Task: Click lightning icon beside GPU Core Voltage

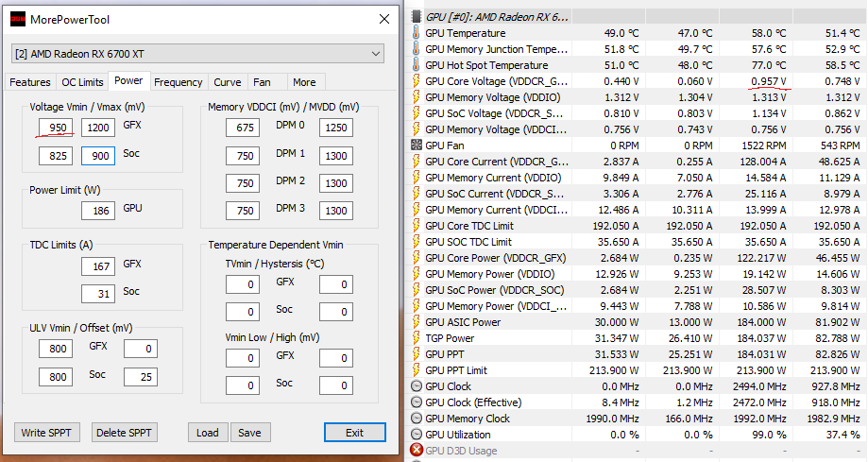Action: pos(417,81)
